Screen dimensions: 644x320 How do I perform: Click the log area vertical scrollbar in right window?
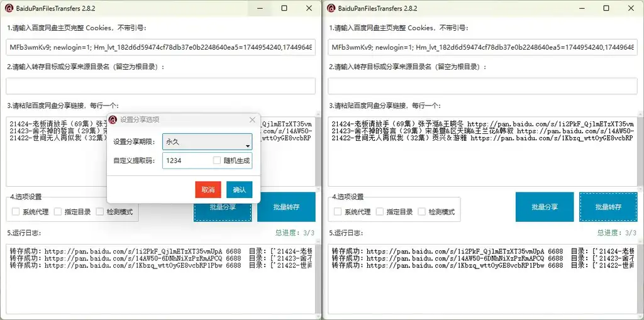640,279
